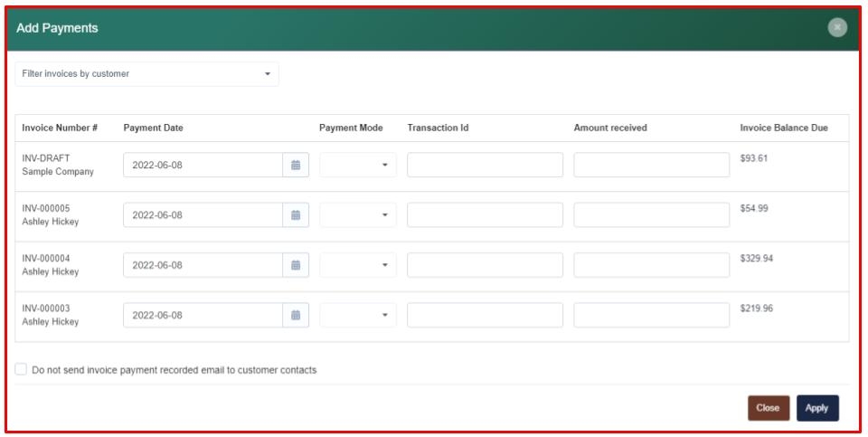Enable do not send payment email checkbox
868x437 pixels.
[x=21, y=369]
